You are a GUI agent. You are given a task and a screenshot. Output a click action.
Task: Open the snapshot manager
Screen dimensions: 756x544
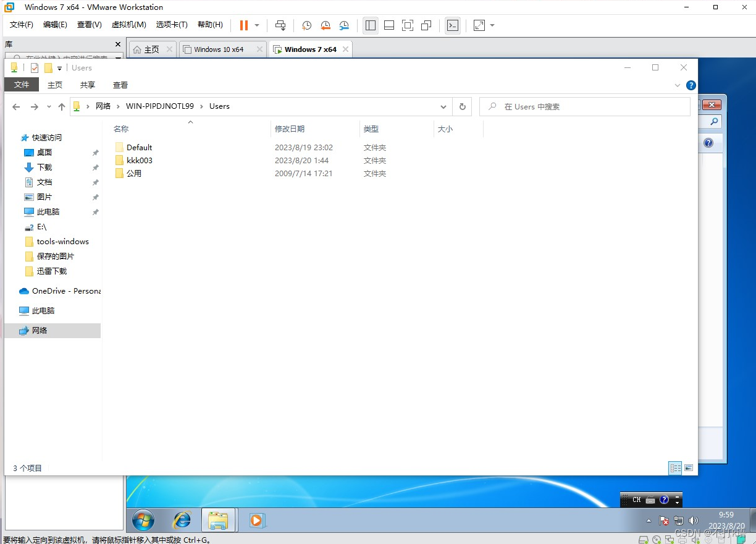[344, 25]
